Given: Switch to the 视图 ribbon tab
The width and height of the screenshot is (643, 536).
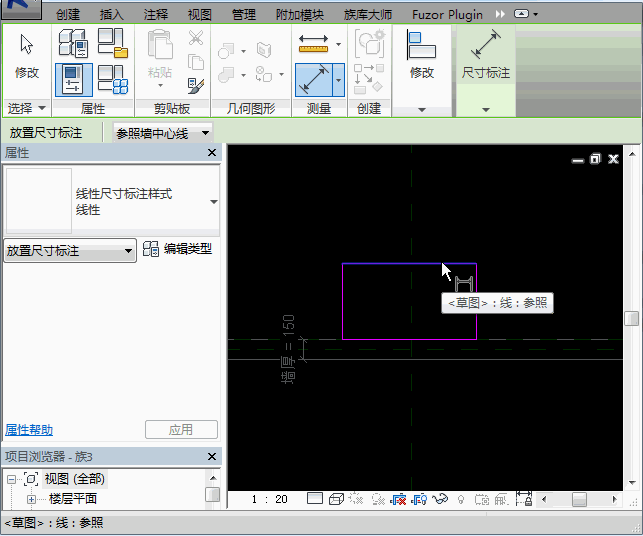Looking at the screenshot, I should click(199, 14).
